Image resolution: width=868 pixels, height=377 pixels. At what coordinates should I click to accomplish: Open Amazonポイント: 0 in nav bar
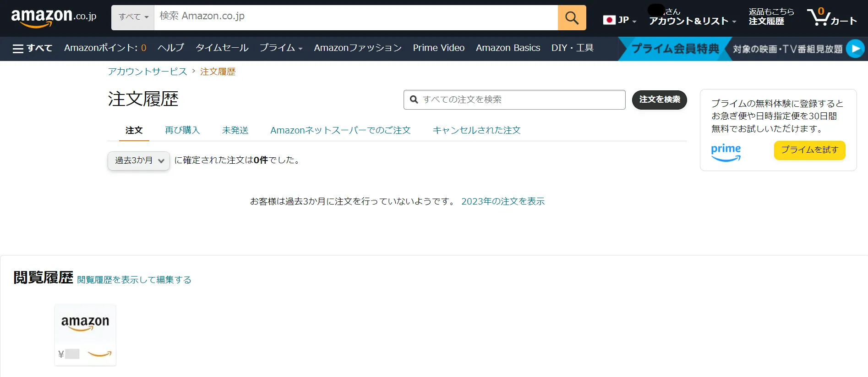[x=105, y=48]
